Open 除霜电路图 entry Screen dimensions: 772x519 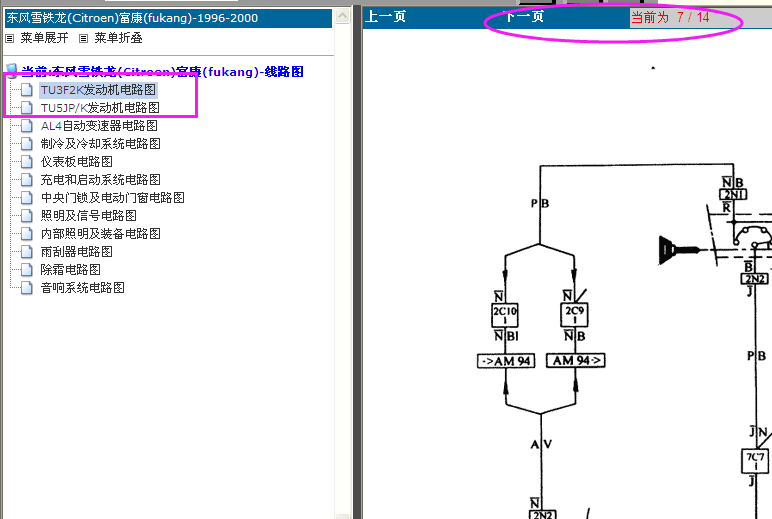(x=70, y=269)
